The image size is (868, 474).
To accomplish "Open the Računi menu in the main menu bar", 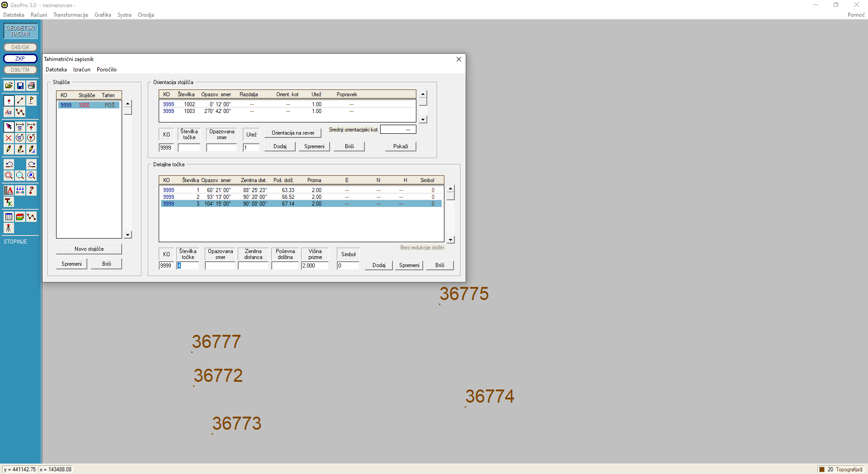I will (x=39, y=15).
